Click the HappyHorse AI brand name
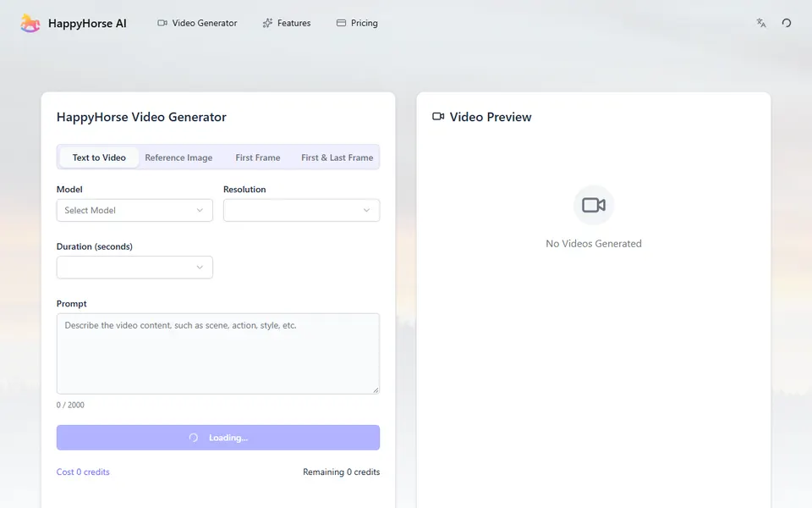The width and height of the screenshot is (812, 508). (87, 24)
